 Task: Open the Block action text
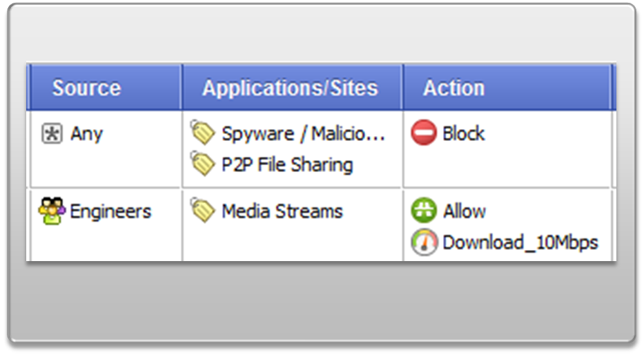tap(463, 133)
